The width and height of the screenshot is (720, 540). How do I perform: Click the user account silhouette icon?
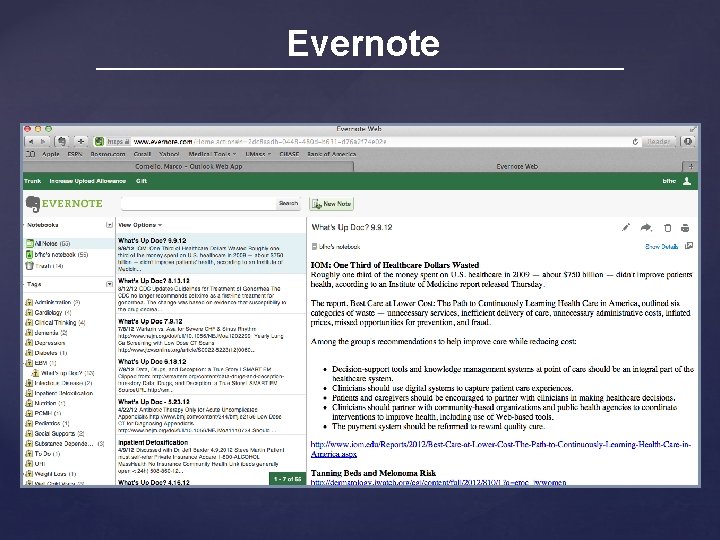click(687, 181)
